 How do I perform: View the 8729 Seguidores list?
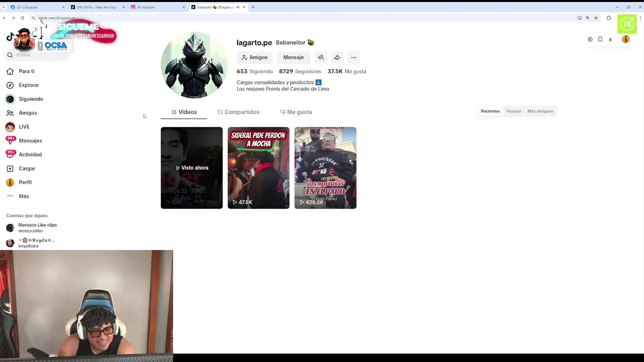[x=300, y=71]
